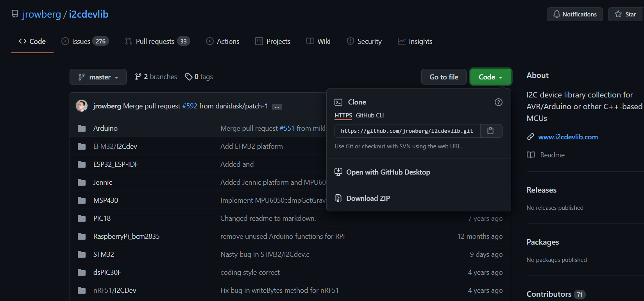The image size is (644, 301).
Task: Star the repository
Action: [626, 14]
